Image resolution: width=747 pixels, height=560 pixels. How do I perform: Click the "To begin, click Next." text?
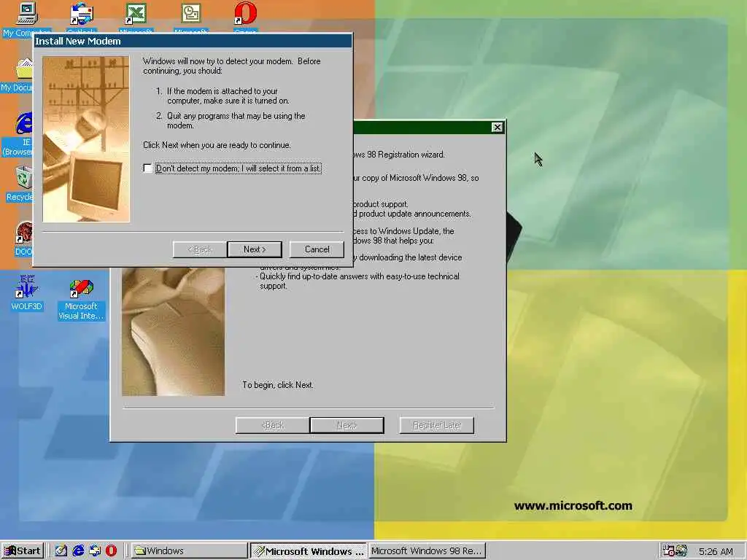point(278,385)
